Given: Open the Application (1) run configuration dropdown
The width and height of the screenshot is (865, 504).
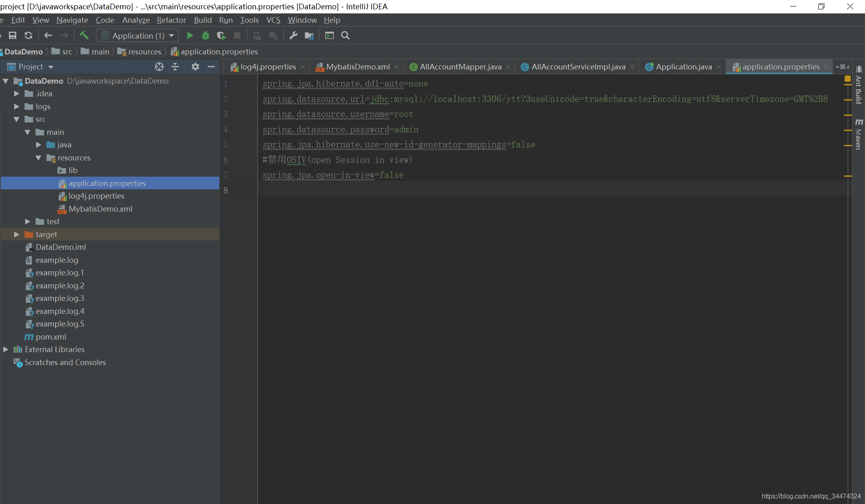Looking at the screenshot, I should 137,36.
